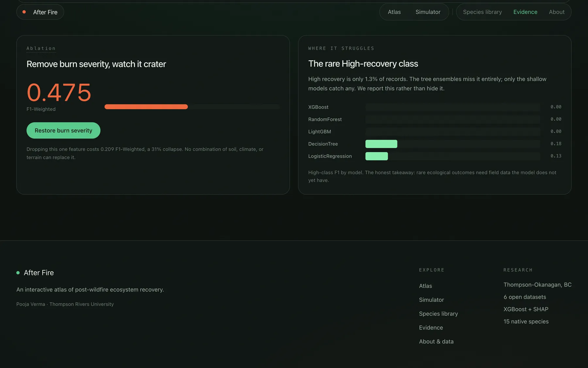The width and height of the screenshot is (588, 368).
Task: Click the LogisticRegression row label
Action: [x=330, y=156]
